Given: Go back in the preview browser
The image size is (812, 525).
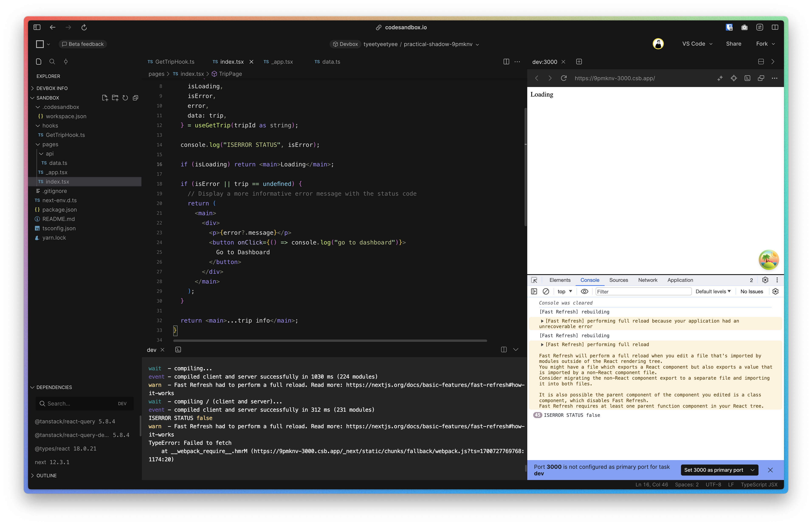Looking at the screenshot, I should tap(537, 78).
